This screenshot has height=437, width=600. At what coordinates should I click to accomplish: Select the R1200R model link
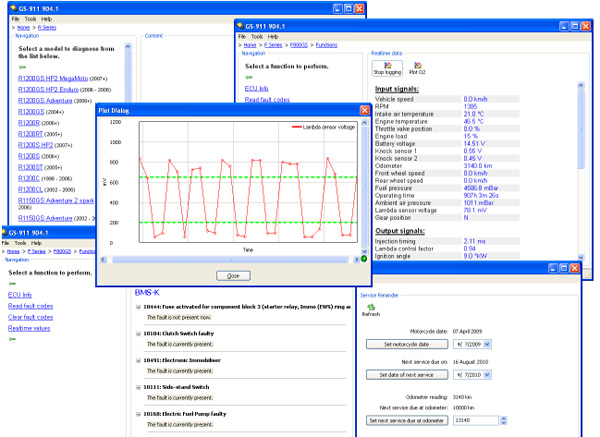29,123
